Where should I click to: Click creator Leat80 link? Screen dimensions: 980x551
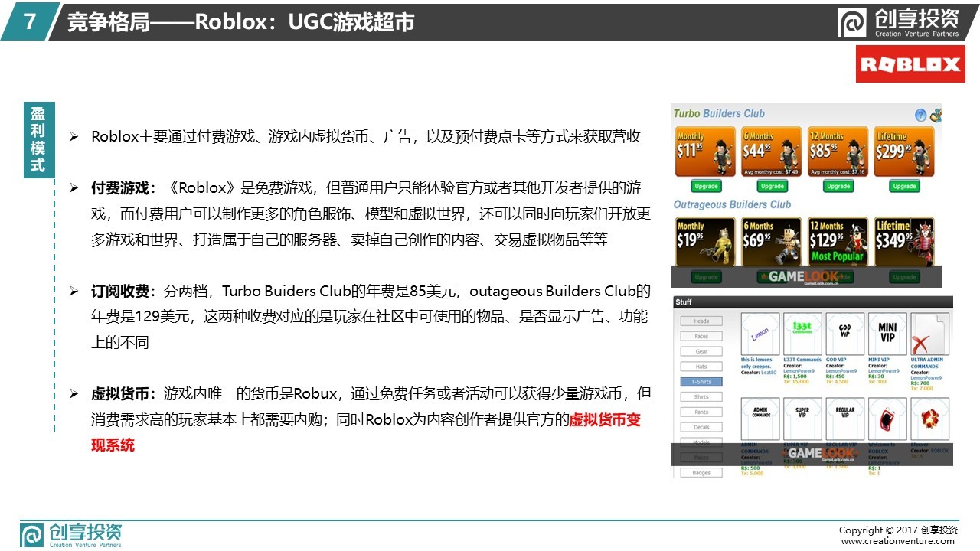(x=768, y=372)
